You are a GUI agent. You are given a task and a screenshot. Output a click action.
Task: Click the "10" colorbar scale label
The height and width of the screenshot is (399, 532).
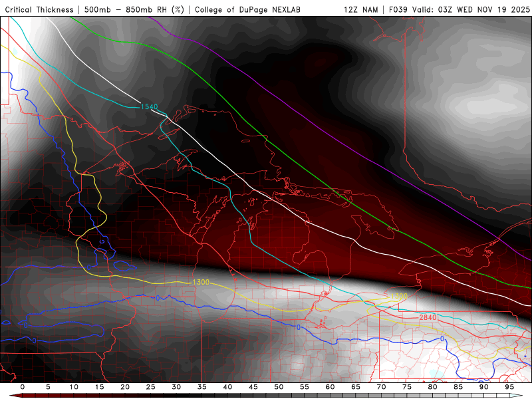coord(74,387)
